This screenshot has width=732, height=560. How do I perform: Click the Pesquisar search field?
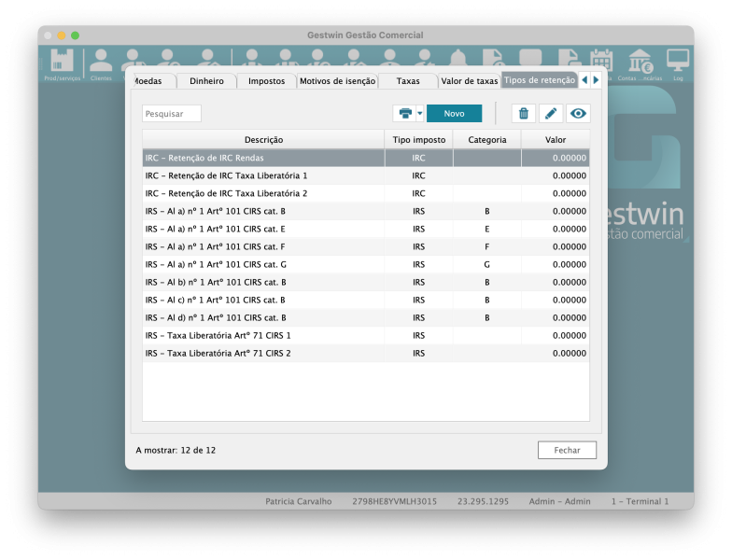tap(172, 113)
